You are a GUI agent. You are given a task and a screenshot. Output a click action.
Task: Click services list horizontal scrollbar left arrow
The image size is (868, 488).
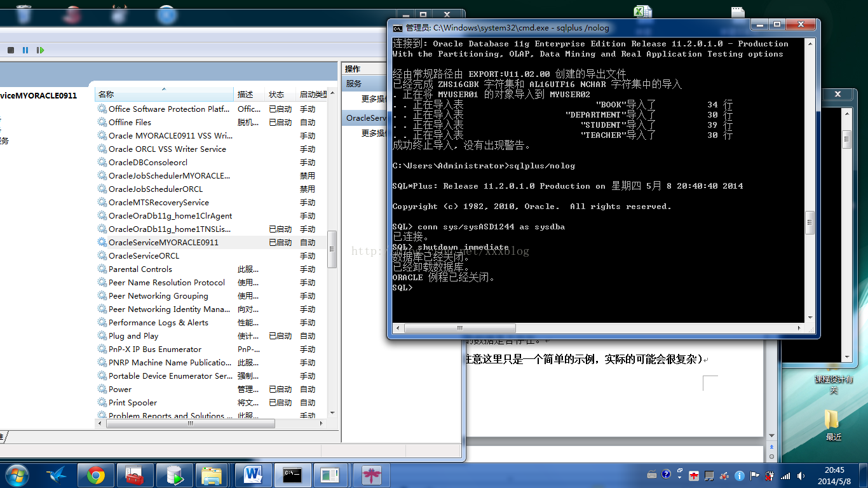tap(100, 423)
